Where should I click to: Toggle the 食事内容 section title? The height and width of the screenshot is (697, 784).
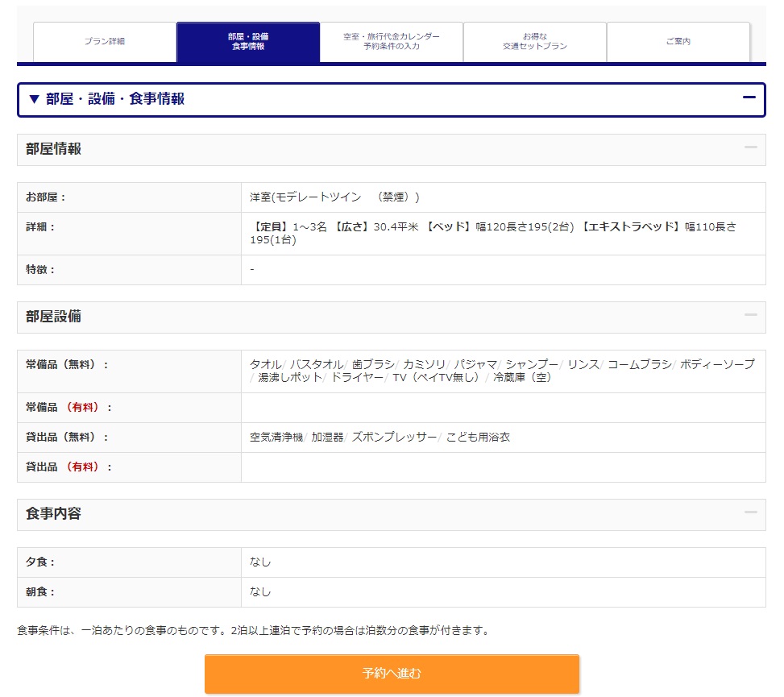tap(53, 514)
